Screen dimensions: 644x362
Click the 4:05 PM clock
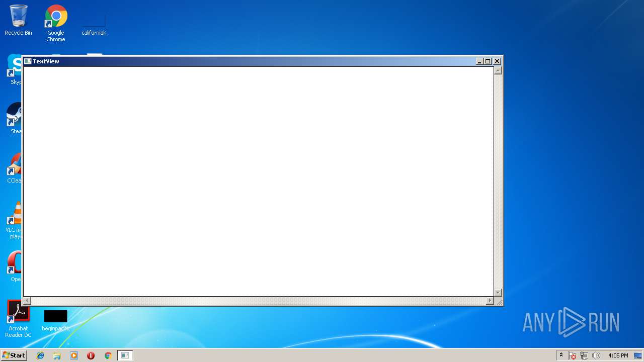618,355
